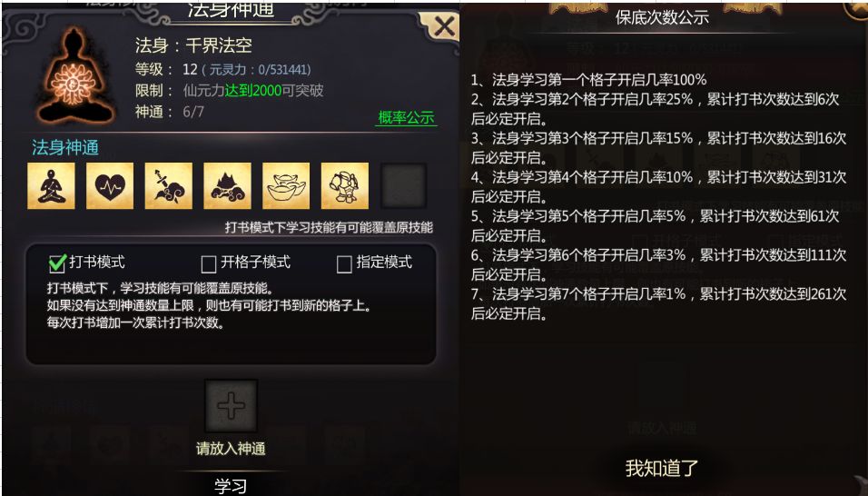This screenshot has height=496, width=868.
Task: Confirm with the 我知道了 button
Action: click(662, 469)
